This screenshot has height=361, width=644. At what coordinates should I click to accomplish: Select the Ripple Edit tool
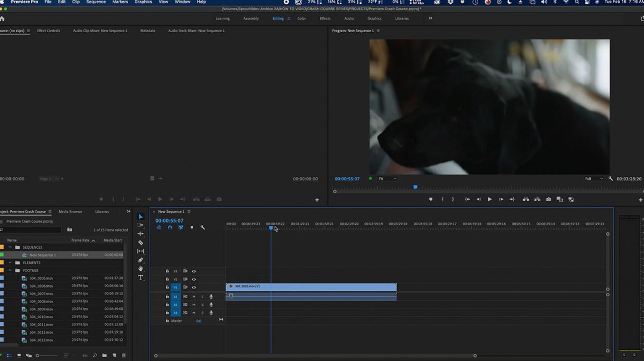point(141,234)
